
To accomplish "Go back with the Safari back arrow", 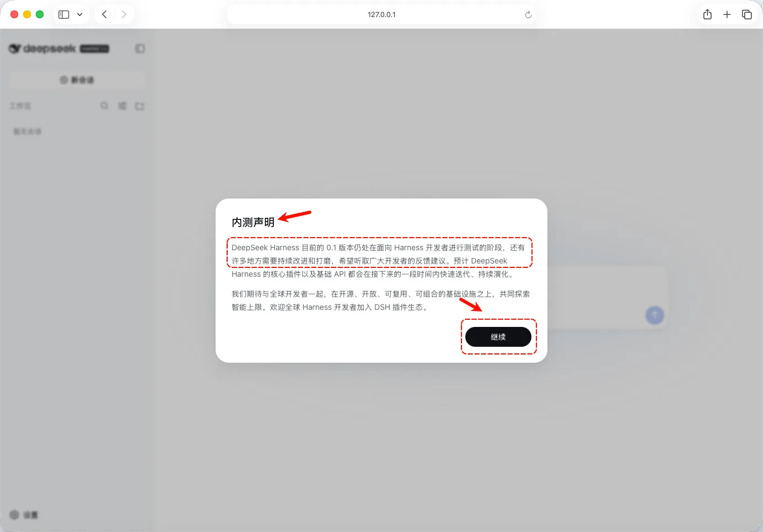I will (104, 14).
